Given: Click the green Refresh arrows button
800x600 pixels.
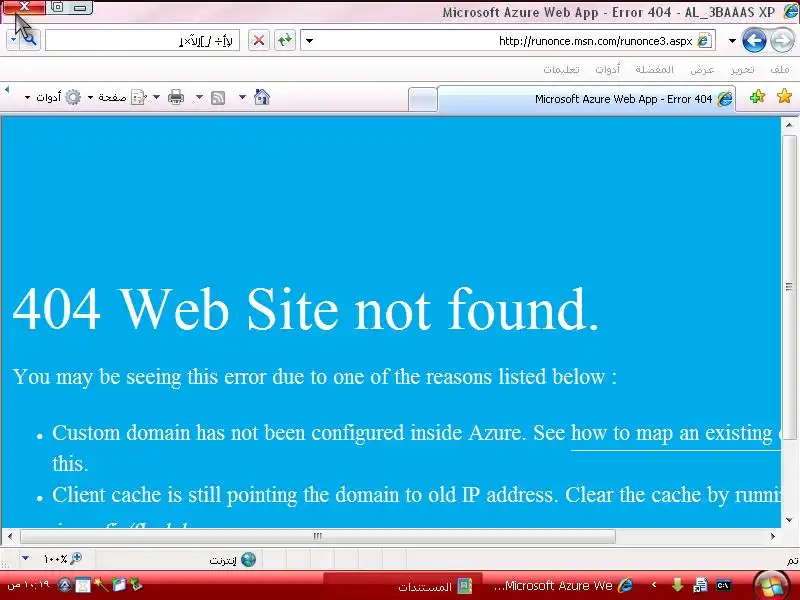Looking at the screenshot, I should point(285,40).
